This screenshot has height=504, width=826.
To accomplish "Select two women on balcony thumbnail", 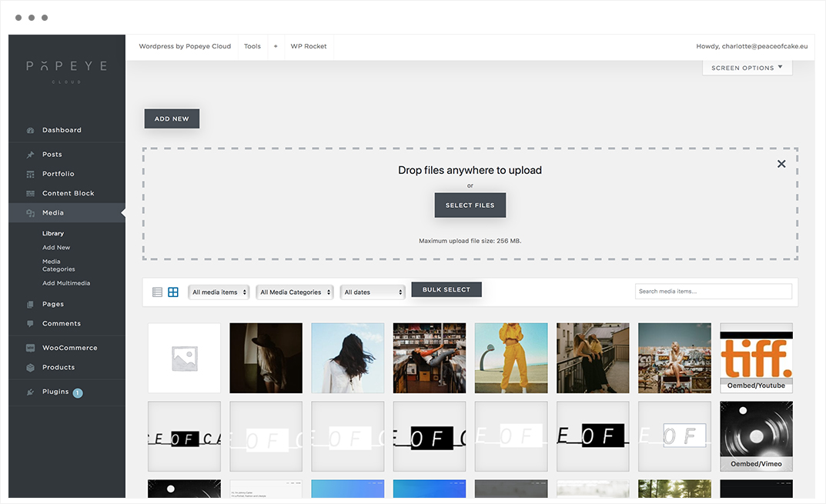I will [593, 358].
